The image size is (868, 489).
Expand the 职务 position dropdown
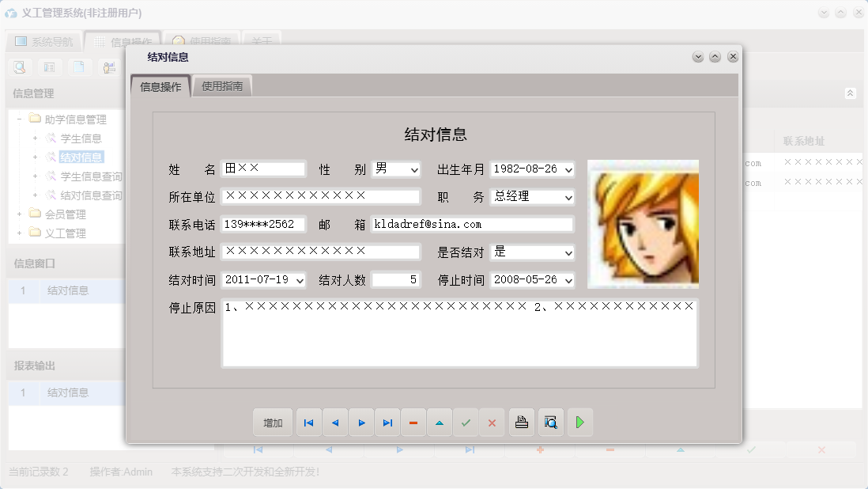point(568,197)
